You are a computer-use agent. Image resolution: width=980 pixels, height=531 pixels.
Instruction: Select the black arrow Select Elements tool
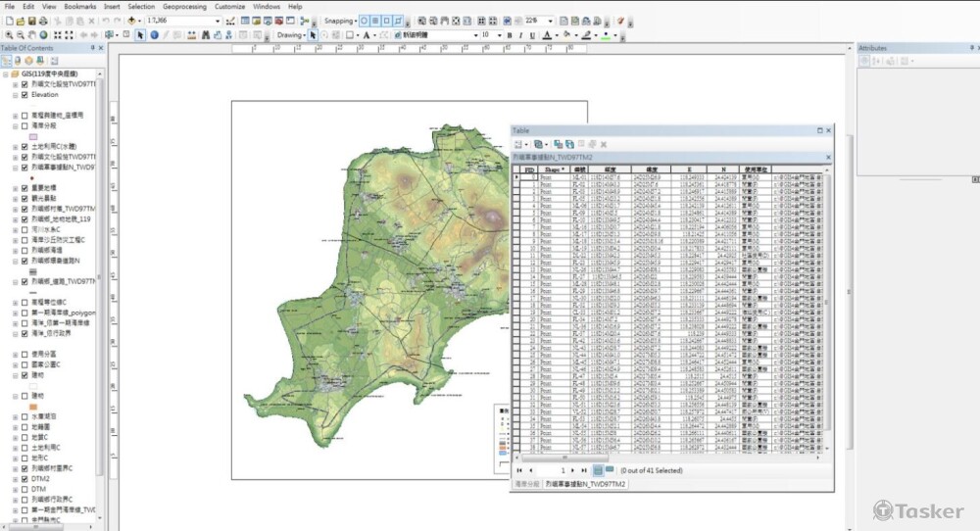tap(140, 35)
